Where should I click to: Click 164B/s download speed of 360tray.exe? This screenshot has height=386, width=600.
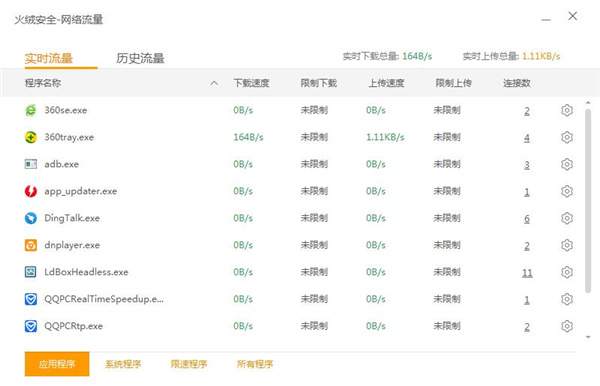click(248, 137)
